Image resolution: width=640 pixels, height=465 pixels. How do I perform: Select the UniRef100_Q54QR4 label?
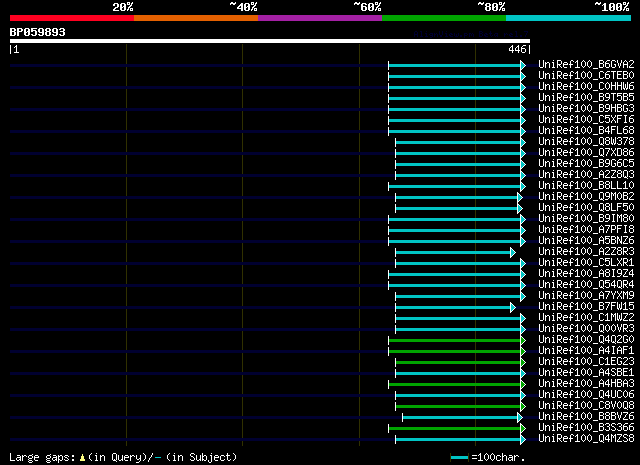click(x=586, y=285)
